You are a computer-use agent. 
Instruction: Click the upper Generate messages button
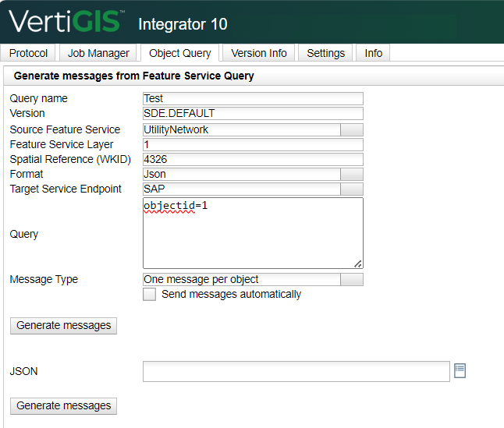click(x=64, y=326)
